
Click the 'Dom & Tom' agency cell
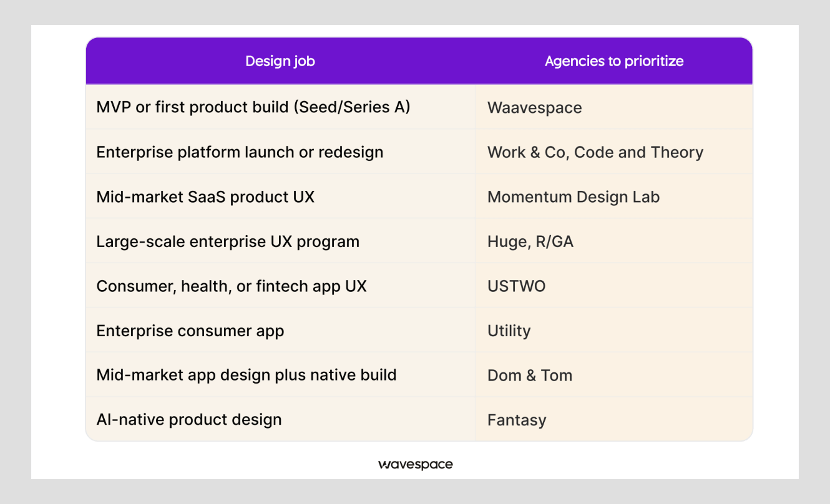pyautogui.click(x=614, y=375)
